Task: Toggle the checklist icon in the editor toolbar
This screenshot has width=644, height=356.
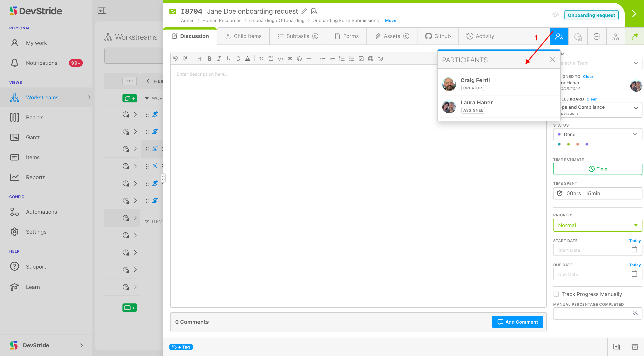Action: tap(361, 59)
